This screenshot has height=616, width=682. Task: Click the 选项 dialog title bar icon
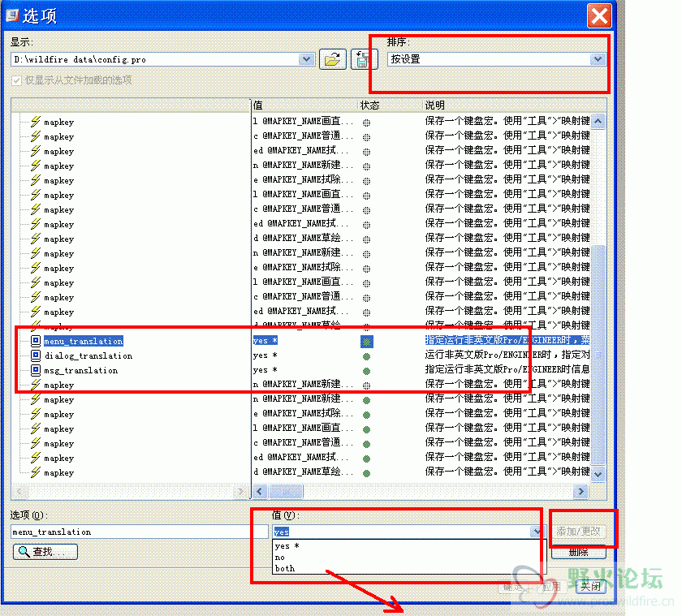[x=12, y=15]
